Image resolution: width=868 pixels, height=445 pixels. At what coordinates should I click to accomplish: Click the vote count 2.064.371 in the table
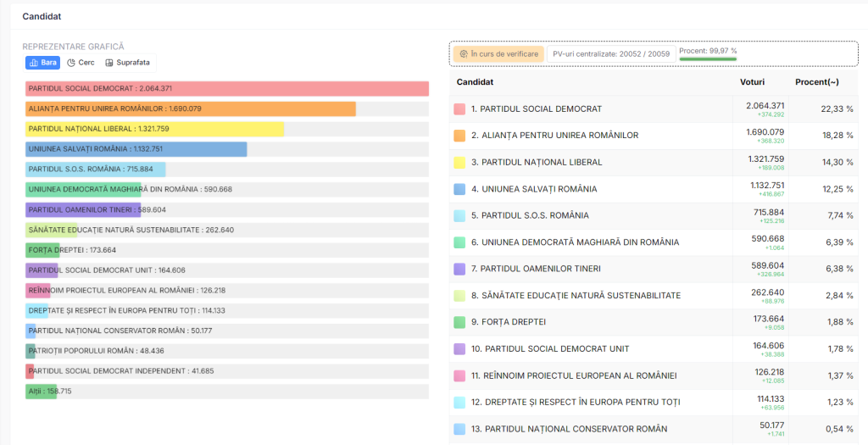(765, 106)
